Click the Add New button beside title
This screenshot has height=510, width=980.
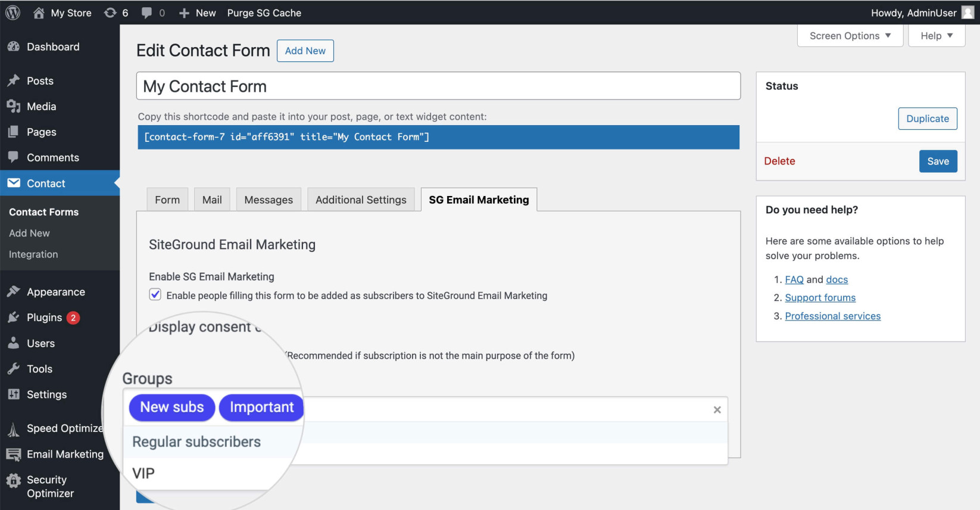(305, 51)
